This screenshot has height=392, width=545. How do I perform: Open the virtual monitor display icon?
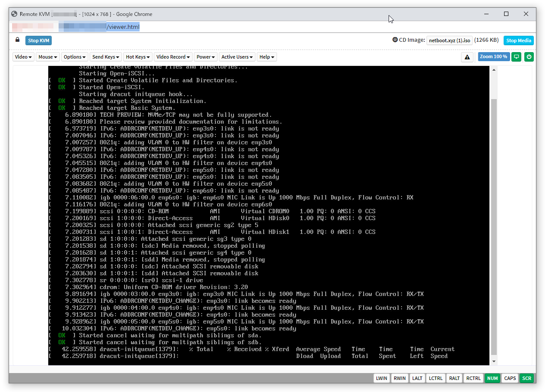516,56
